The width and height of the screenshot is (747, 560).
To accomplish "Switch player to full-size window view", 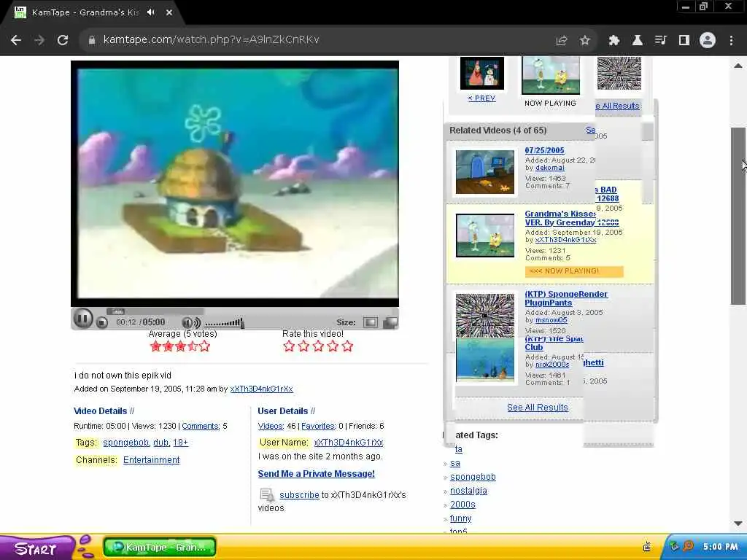I will pos(390,322).
